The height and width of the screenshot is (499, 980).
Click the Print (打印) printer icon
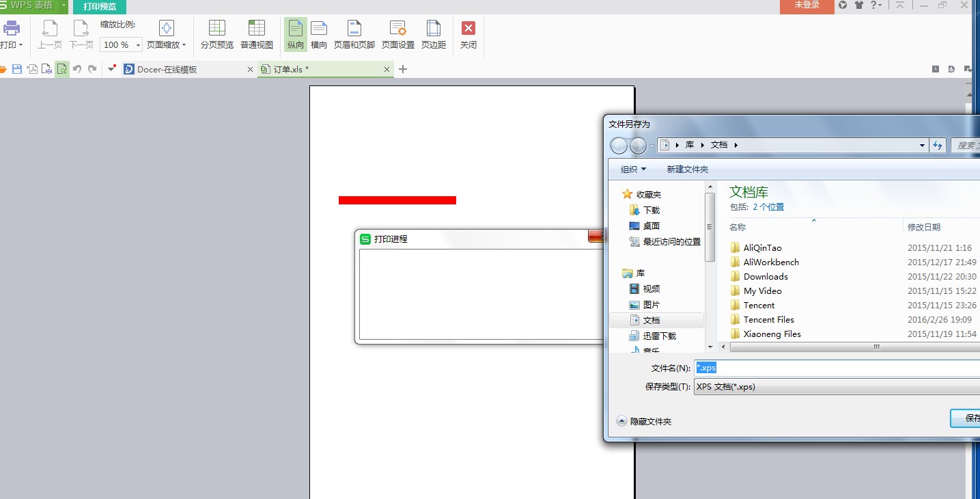(11, 28)
